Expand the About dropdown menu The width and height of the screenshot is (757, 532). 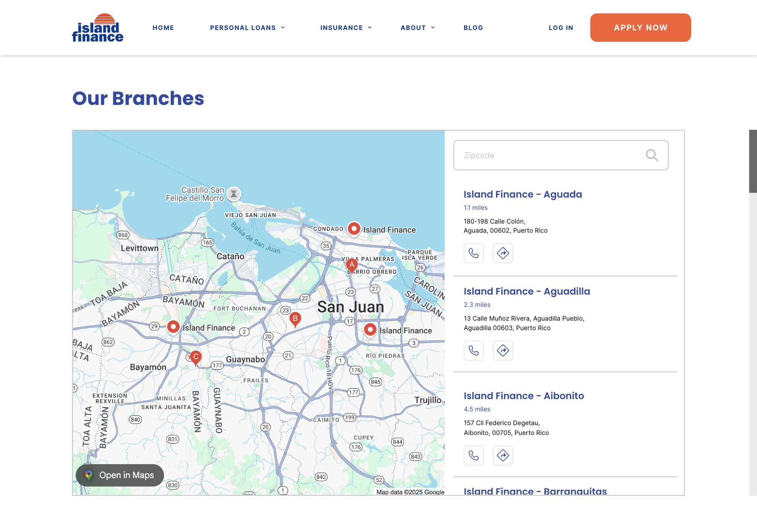pos(418,28)
